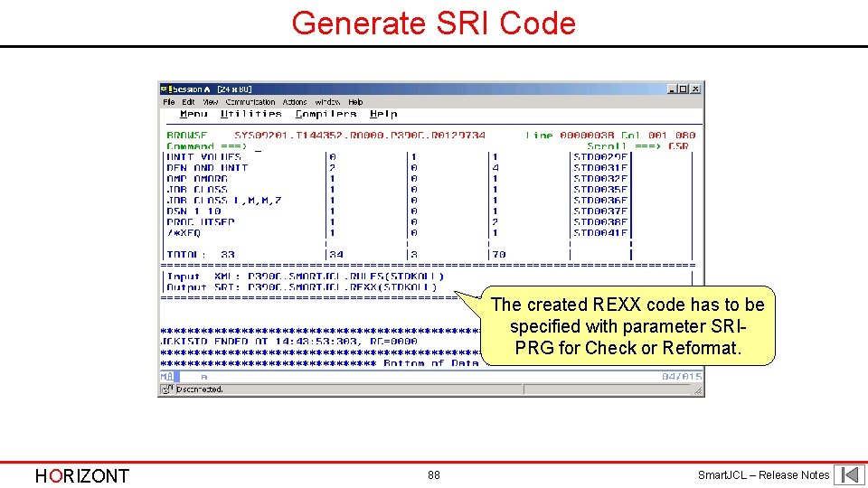This screenshot has height=488, width=868.
Task: Click the Generate SRI Code heading
Action: tap(433, 23)
